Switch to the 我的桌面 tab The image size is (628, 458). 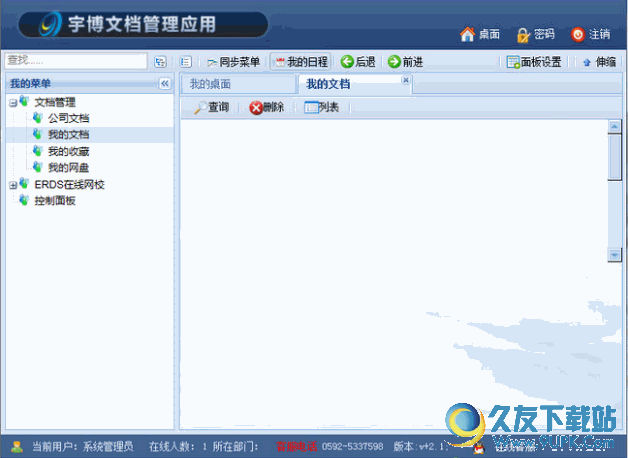[238, 84]
